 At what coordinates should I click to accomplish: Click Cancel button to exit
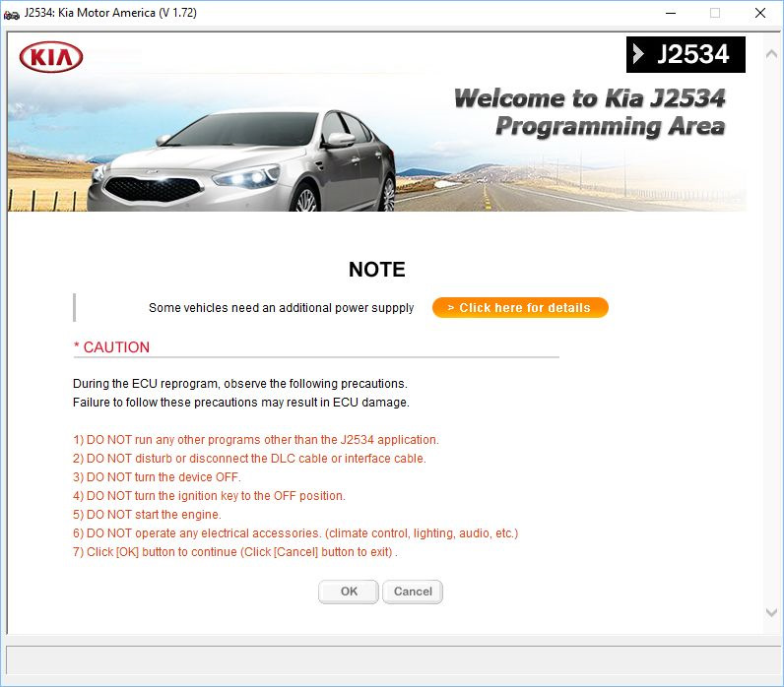[413, 592]
